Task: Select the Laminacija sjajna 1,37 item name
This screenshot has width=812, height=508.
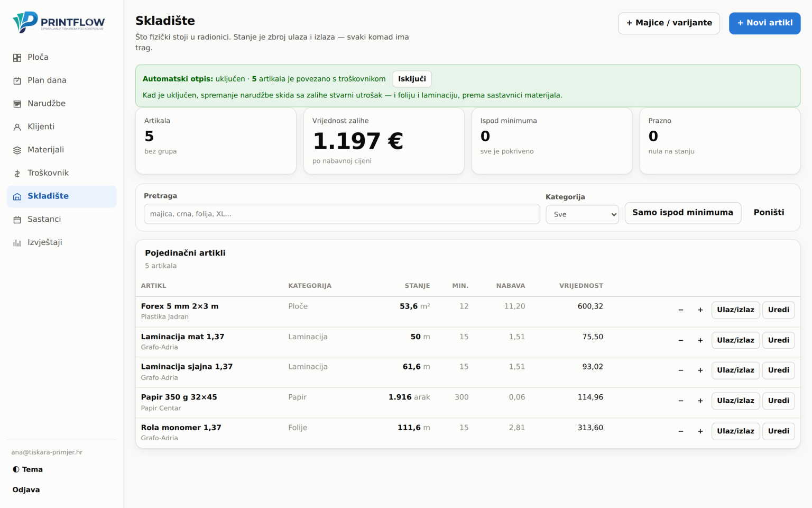Action: tap(187, 367)
